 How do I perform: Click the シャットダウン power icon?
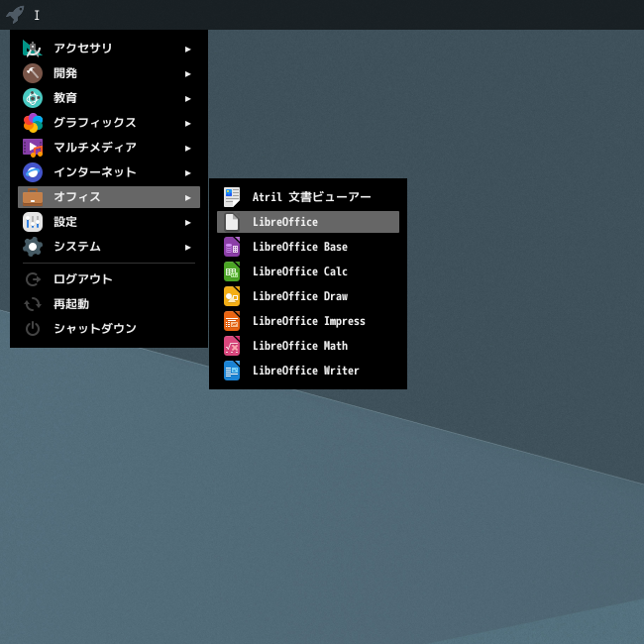(33, 329)
